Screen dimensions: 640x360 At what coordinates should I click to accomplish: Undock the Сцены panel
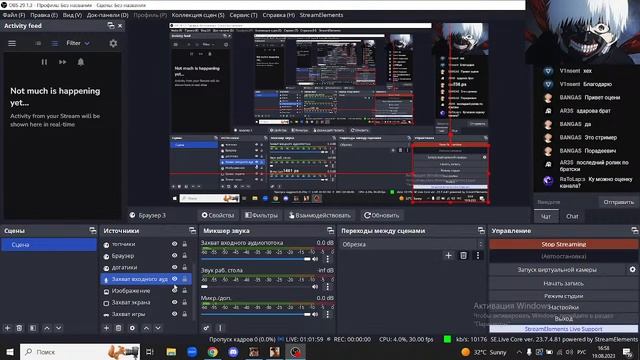pos(93,231)
